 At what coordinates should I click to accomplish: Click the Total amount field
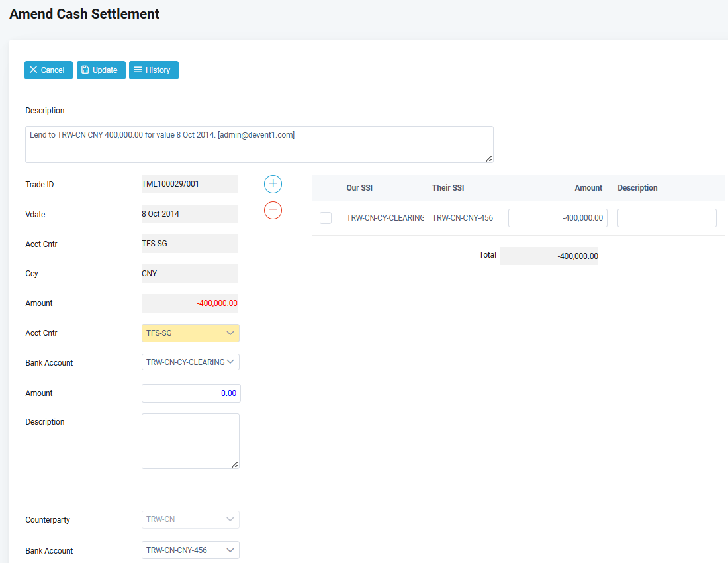(549, 256)
